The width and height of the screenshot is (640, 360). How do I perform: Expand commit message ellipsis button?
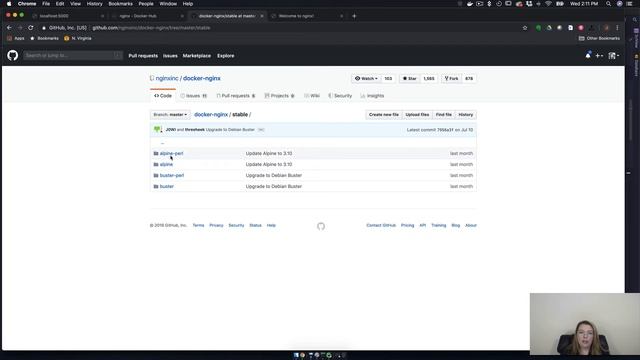[x=261, y=130]
